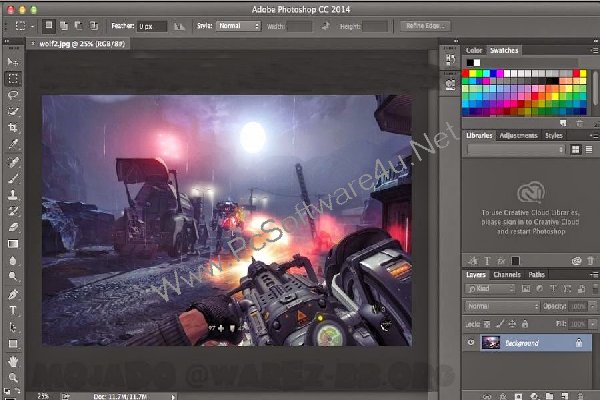Select the Healing Brush tool

[13, 162]
